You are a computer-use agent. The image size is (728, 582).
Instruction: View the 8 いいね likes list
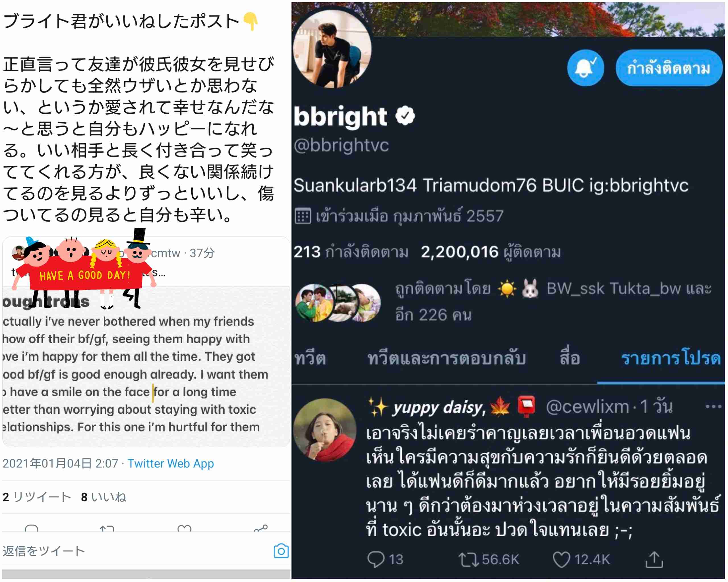tap(103, 497)
